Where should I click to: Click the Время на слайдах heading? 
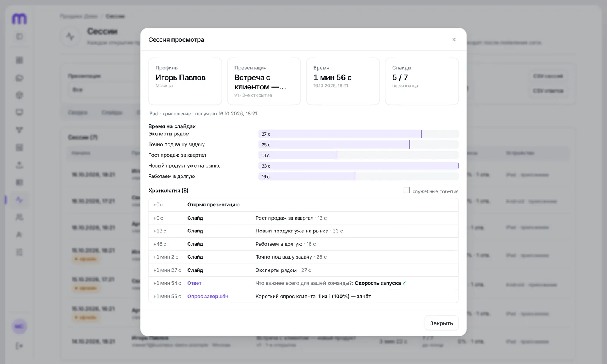pos(172,126)
